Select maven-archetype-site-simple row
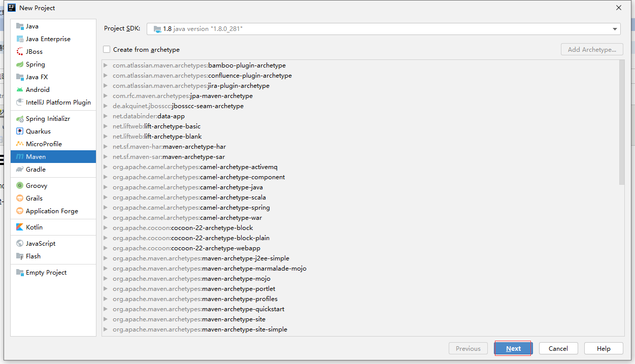Viewport: 635px width, 364px height. point(360,329)
